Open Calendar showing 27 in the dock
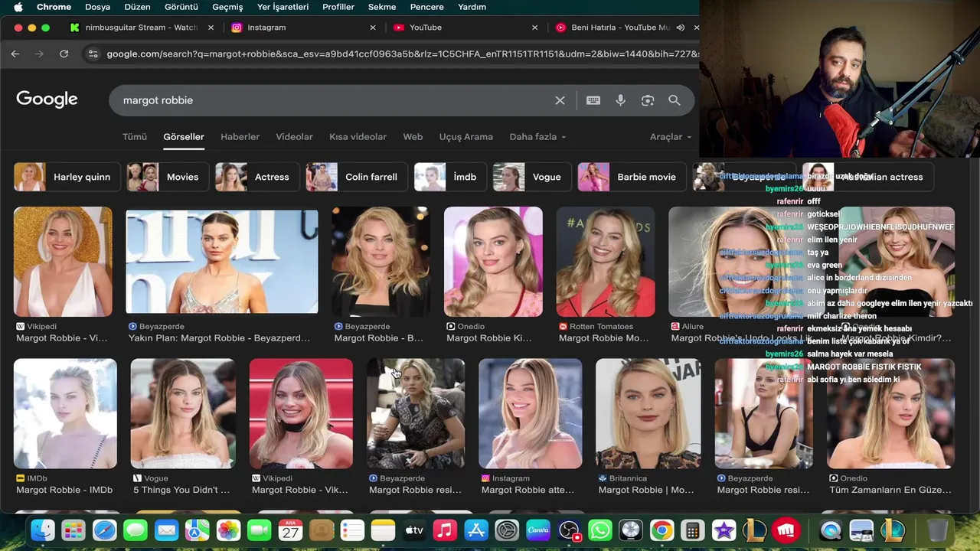The height and width of the screenshot is (551, 980). (x=290, y=530)
